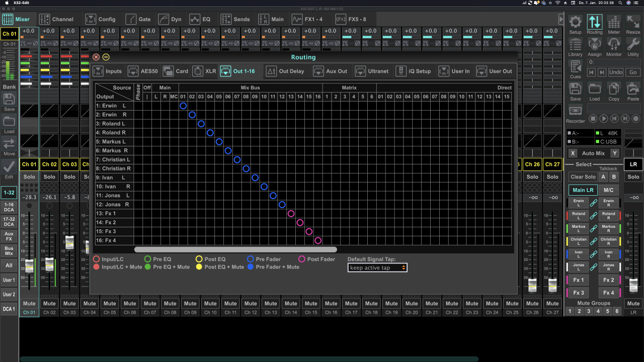Switch to the Channel tab

[x=56, y=20]
